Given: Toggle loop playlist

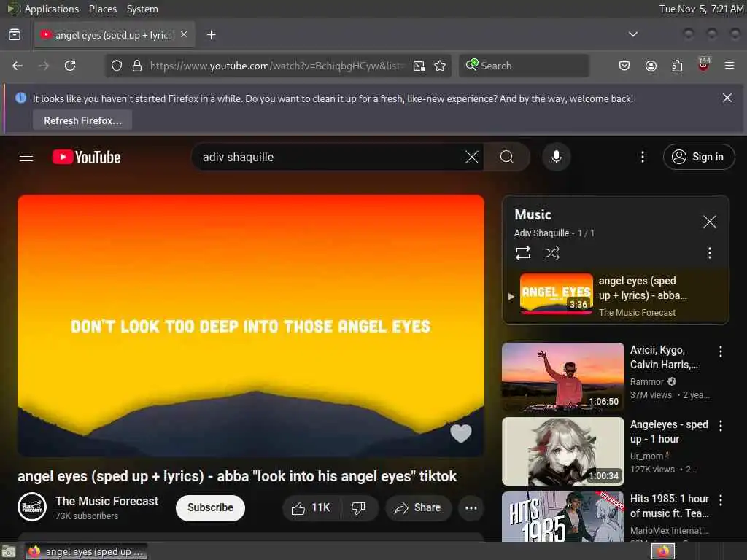Looking at the screenshot, I should click(523, 253).
